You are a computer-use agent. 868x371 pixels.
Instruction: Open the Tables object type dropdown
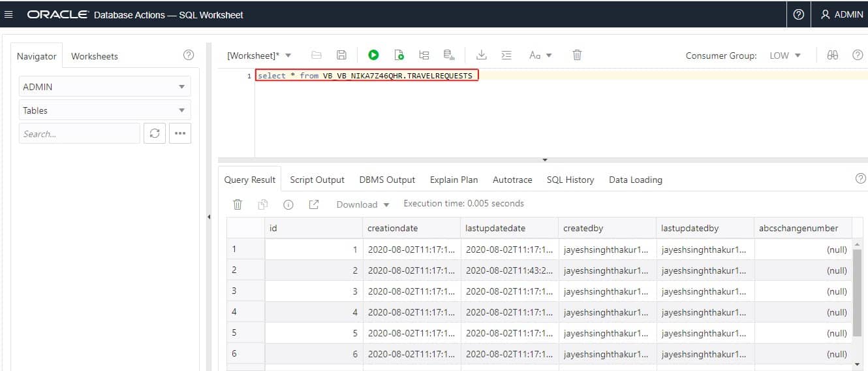coord(104,110)
